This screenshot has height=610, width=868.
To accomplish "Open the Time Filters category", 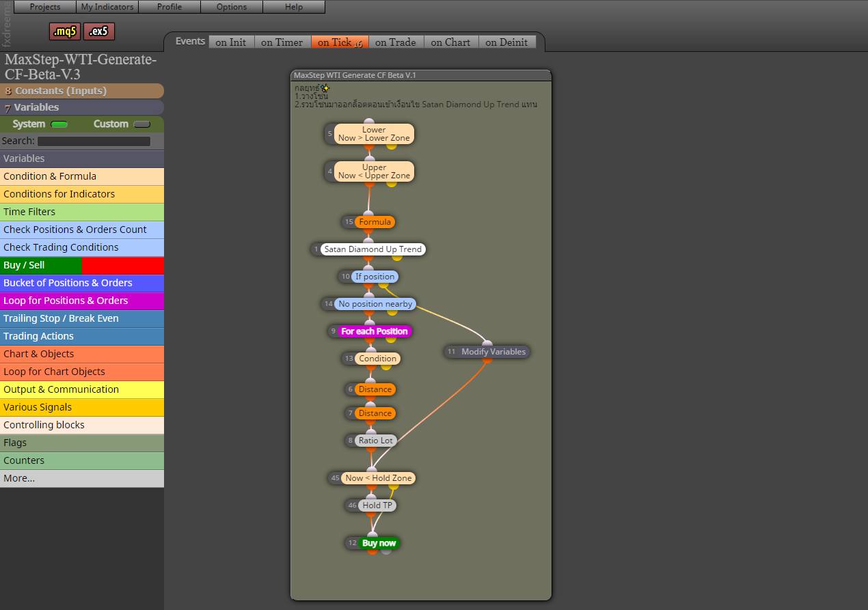I will tap(82, 212).
